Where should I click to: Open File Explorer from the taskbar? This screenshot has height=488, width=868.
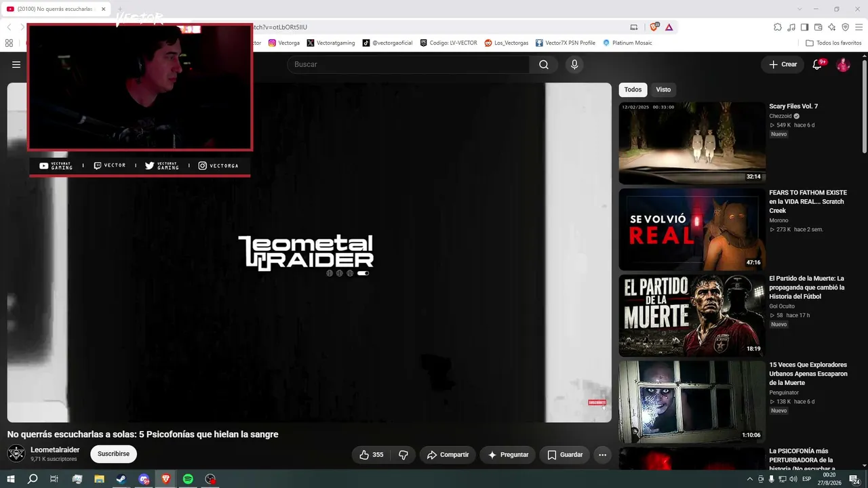(99, 479)
